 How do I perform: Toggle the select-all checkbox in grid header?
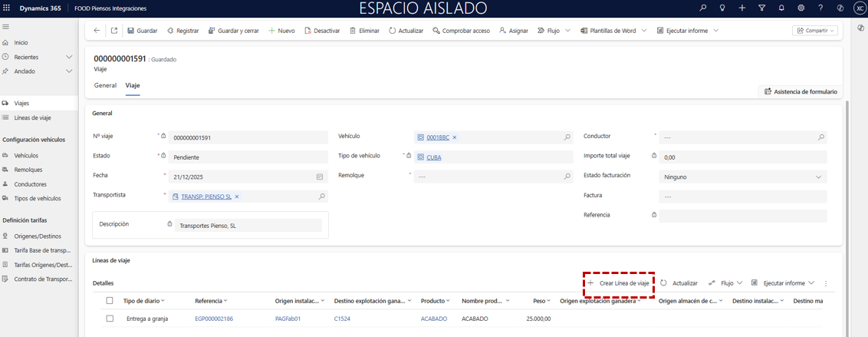[x=110, y=301]
